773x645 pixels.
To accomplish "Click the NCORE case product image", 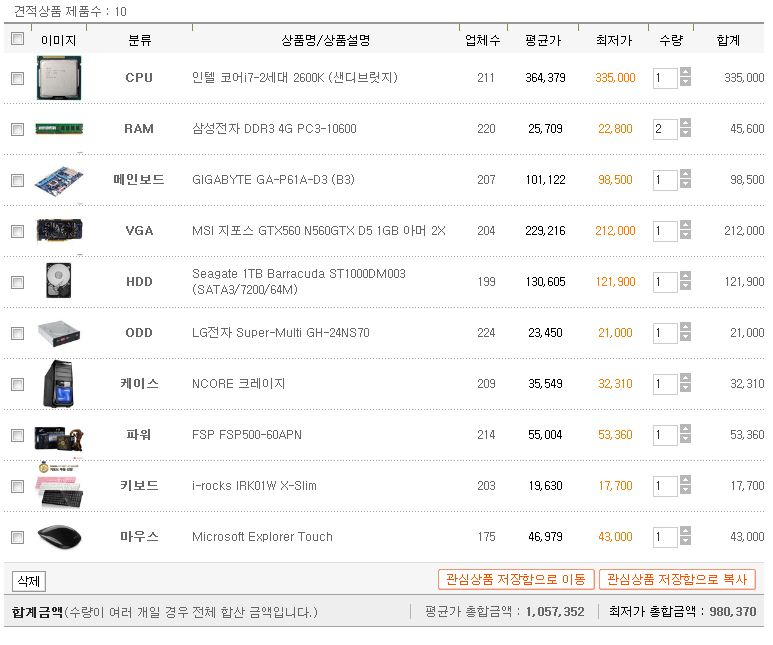I will [x=59, y=384].
